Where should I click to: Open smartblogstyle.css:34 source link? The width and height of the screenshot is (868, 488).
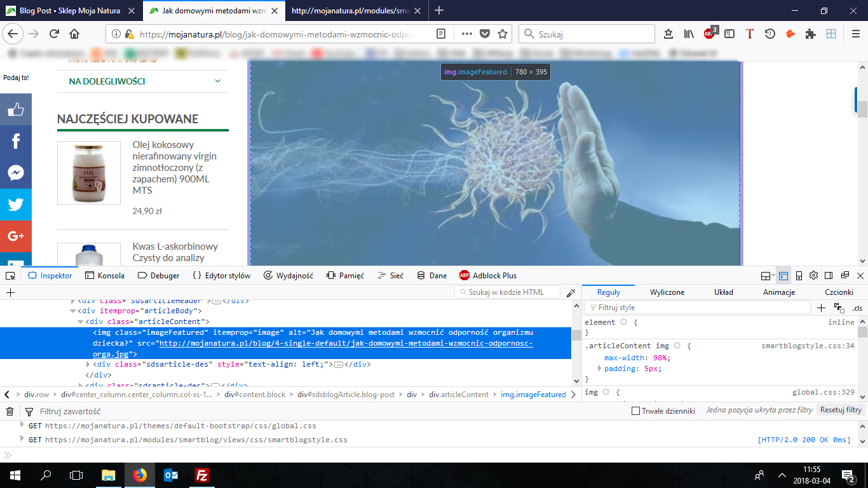tap(808, 346)
